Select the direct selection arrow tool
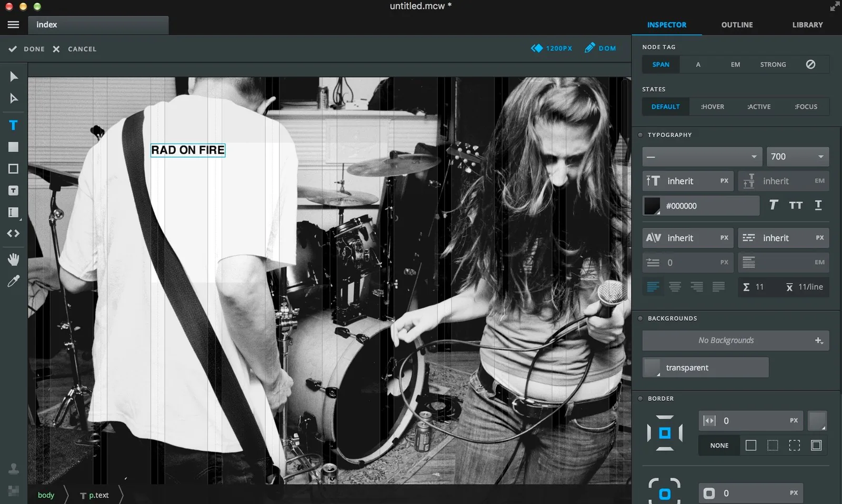Viewport: 842px width, 504px height. coord(14,98)
